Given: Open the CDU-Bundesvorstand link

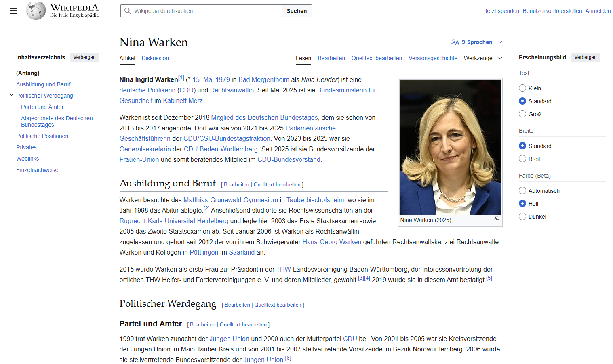Looking at the screenshot, I should [x=289, y=159].
